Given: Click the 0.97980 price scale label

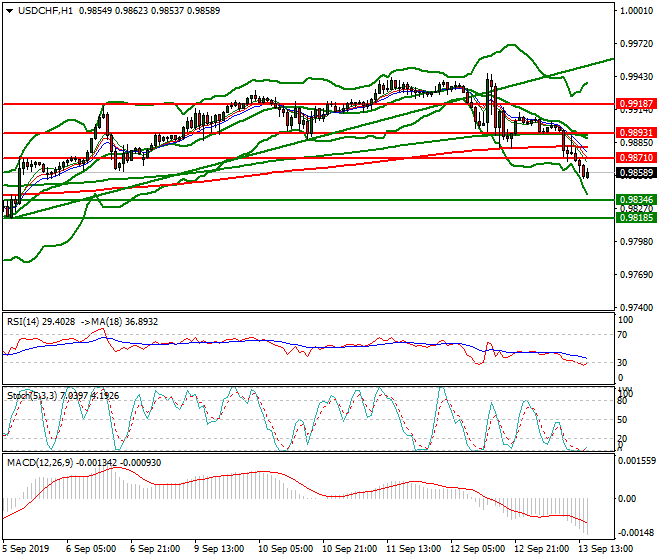Looking at the screenshot, I should coord(636,242).
